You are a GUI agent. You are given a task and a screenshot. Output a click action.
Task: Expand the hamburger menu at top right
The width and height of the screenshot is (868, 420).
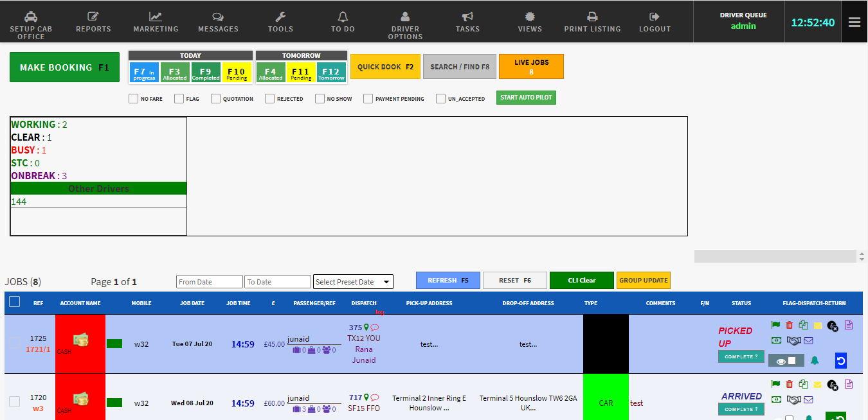[854, 21]
